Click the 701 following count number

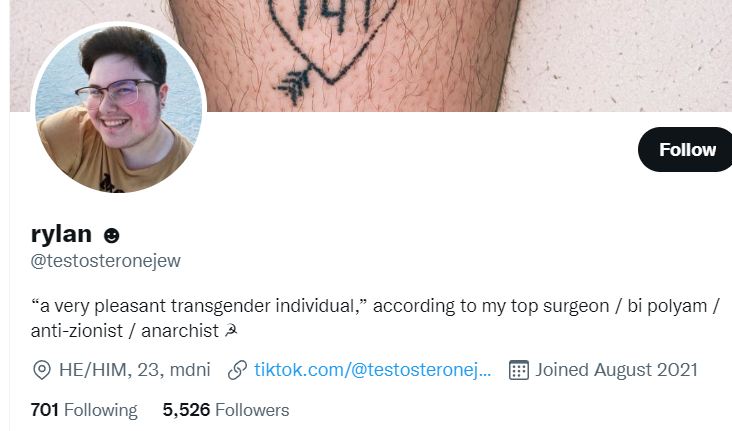(x=44, y=410)
